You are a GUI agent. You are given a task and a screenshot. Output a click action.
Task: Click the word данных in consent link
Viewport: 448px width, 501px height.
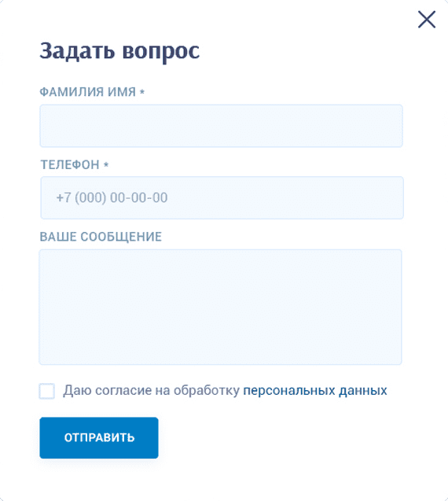coord(363,390)
